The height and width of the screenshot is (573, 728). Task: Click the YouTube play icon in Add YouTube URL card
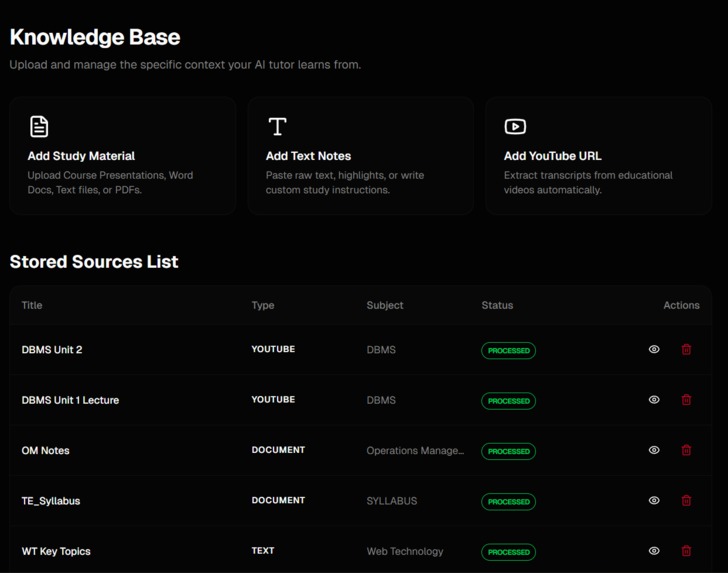[x=515, y=126]
